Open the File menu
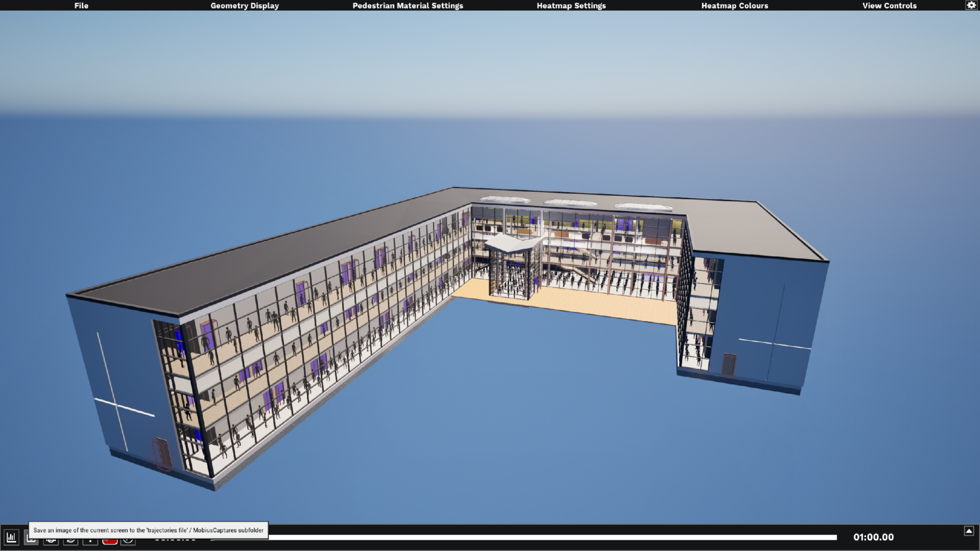This screenshot has height=551, width=980. pyautogui.click(x=81, y=6)
